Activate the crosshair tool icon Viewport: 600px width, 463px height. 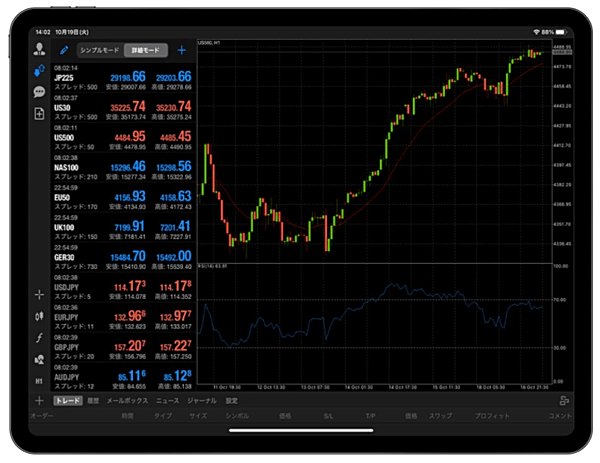coord(39,295)
